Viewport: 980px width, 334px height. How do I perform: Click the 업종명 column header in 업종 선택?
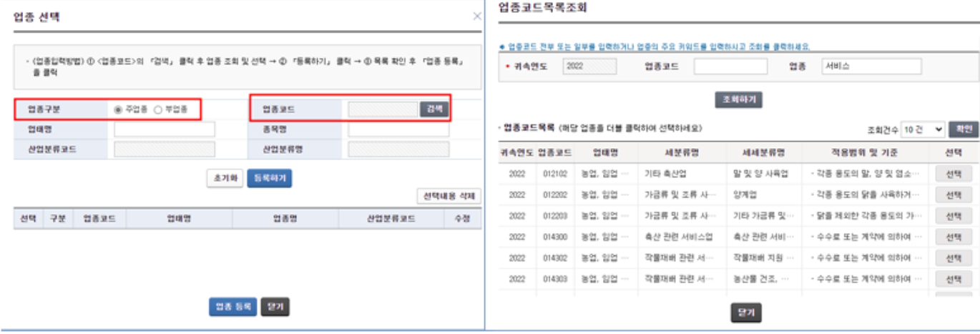[285, 219]
